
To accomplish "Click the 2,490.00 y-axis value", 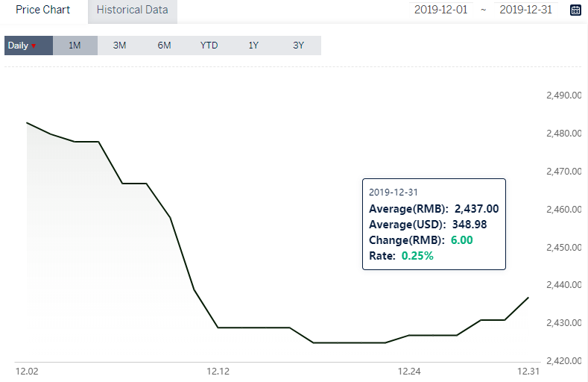I will point(563,95).
